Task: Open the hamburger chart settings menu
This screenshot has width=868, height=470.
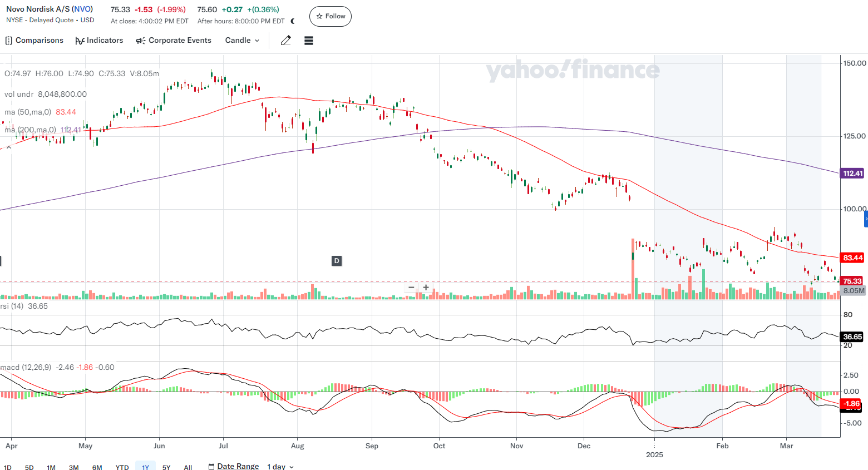Action: coord(309,41)
